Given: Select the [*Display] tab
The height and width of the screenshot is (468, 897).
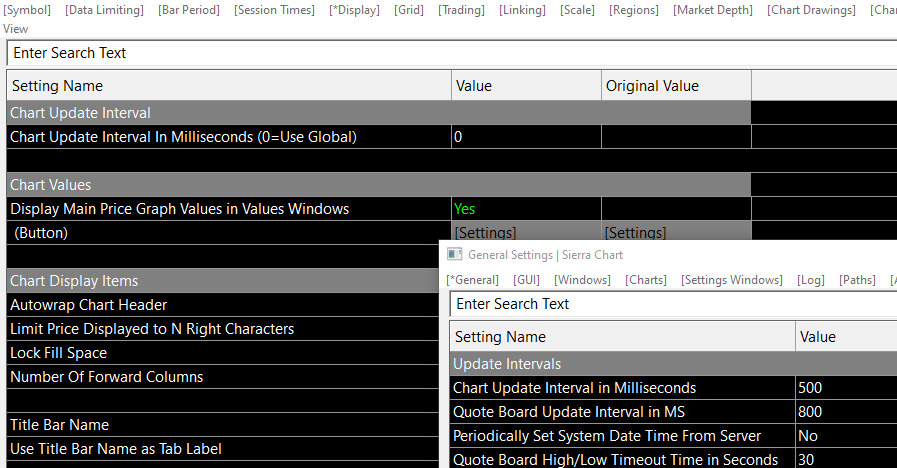Looking at the screenshot, I should [x=354, y=10].
